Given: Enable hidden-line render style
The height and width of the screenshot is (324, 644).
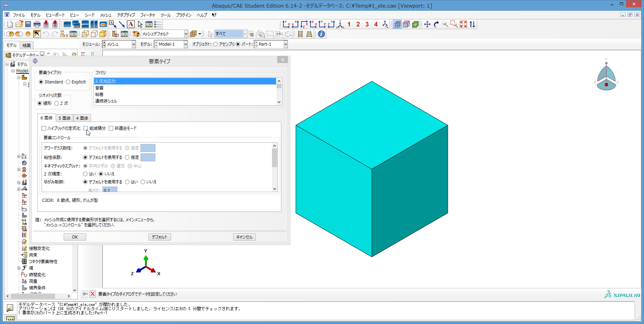Looking at the screenshot, I should tap(94, 34).
